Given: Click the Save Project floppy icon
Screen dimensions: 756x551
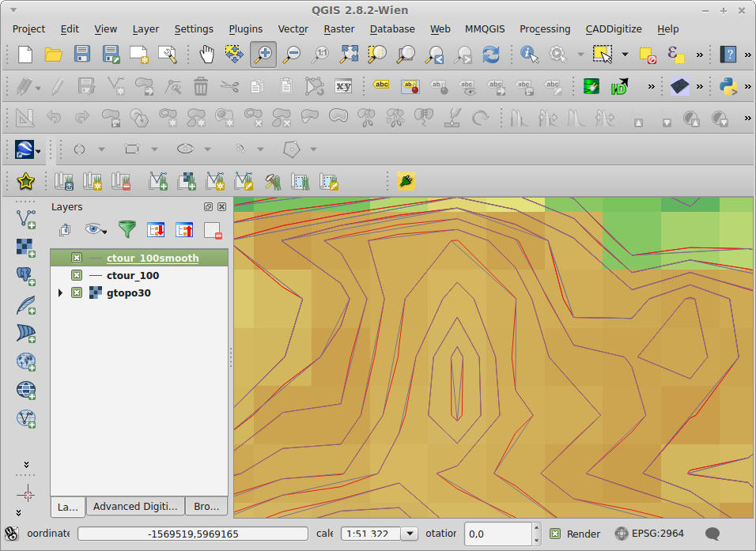Looking at the screenshot, I should coord(82,54).
